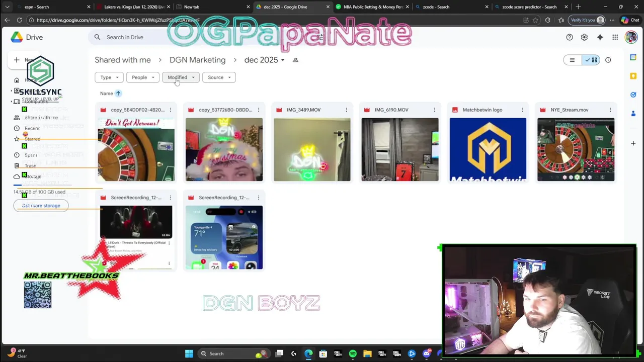This screenshot has width=644, height=362.
Task: Open Google Drive support help icon
Action: click(x=570, y=37)
